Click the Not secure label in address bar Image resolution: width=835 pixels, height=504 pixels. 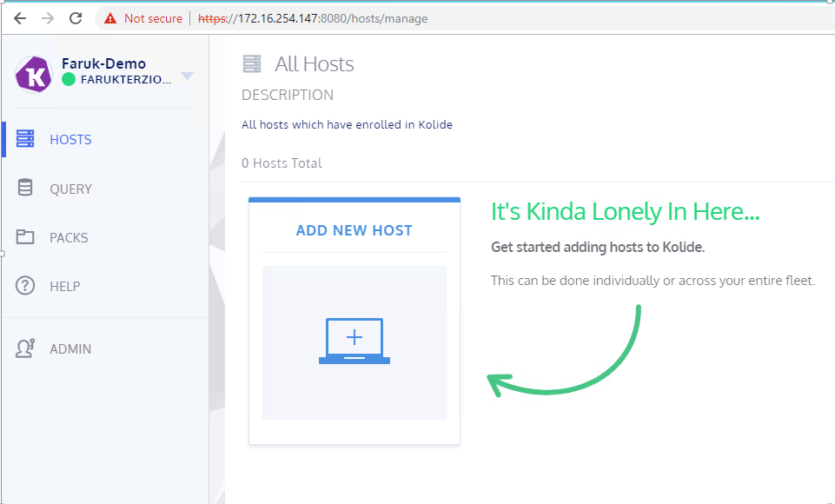click(154, 18)
